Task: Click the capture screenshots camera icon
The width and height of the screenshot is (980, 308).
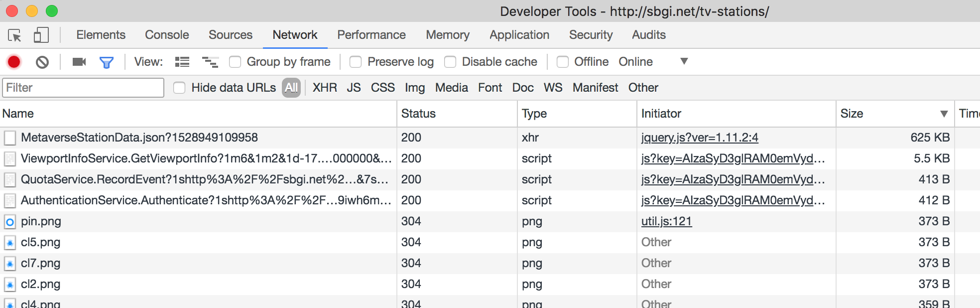Action: pos(79,62)
